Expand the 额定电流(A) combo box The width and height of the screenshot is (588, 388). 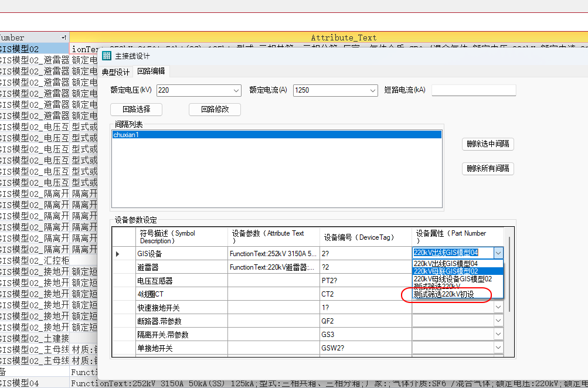[373, 90]
